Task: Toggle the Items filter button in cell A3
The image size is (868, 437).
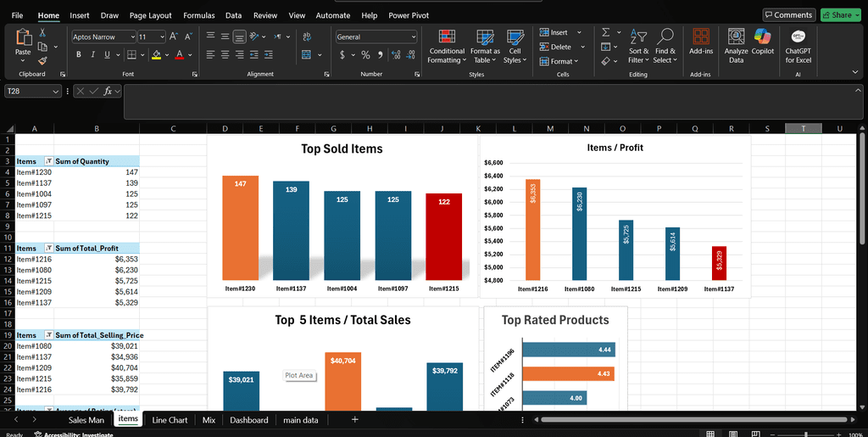Action: coord(48,161)
